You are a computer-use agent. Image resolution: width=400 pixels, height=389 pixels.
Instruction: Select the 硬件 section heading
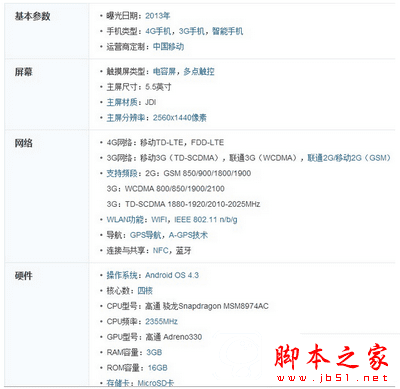pos(23,276)
